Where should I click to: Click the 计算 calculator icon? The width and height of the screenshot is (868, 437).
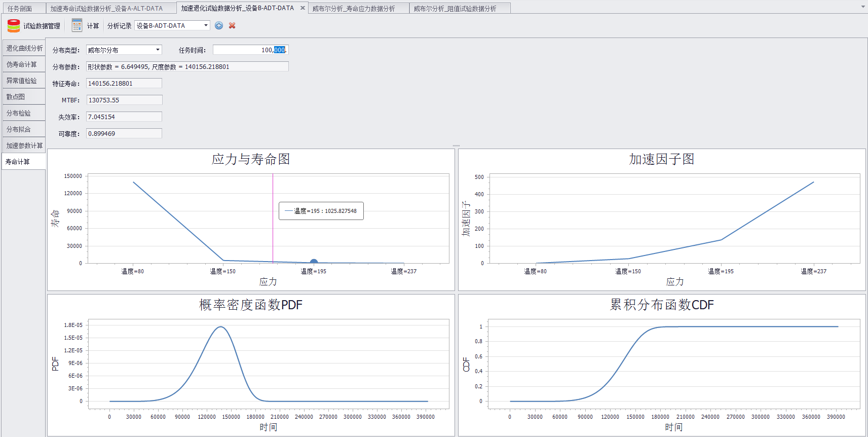pos(77,25)
